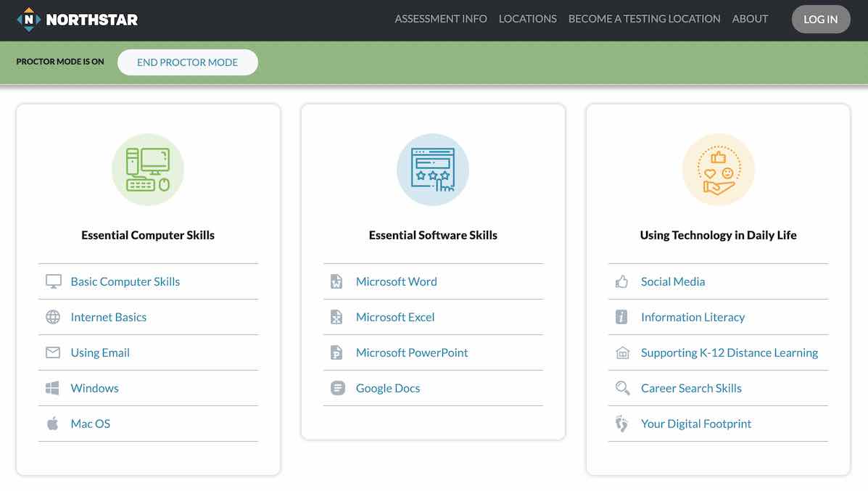
Task: Click the thumbs-up icon beside Social Media
Action: pos(621,281)
